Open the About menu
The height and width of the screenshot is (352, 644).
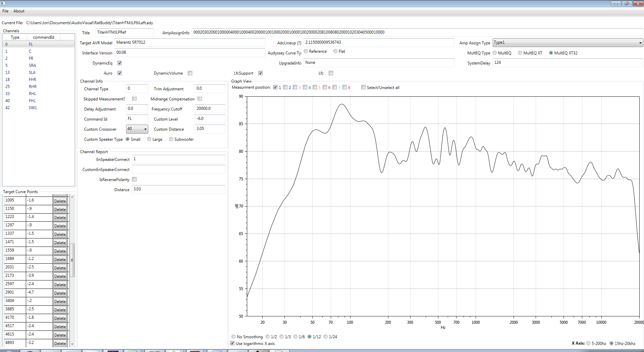click(x=19, y=11)
